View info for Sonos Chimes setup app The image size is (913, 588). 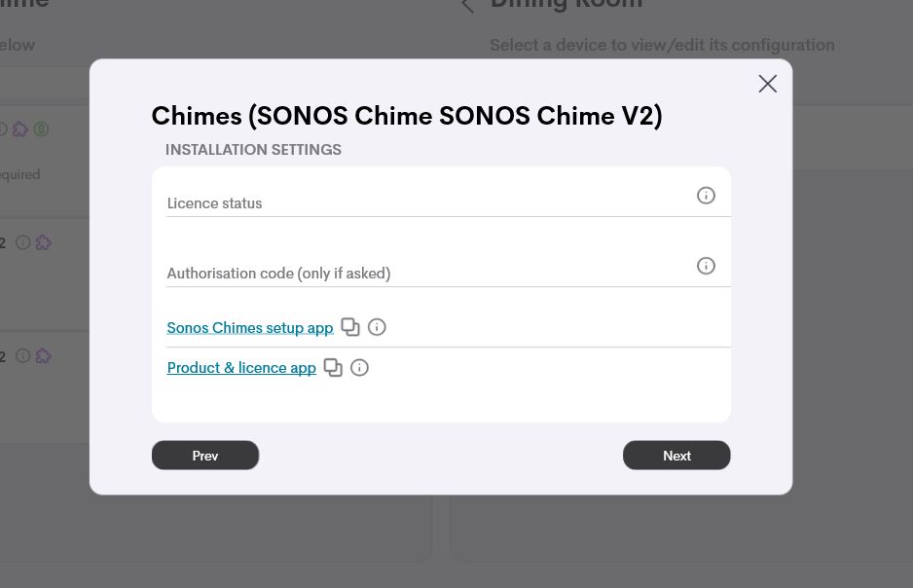(377, 327)
